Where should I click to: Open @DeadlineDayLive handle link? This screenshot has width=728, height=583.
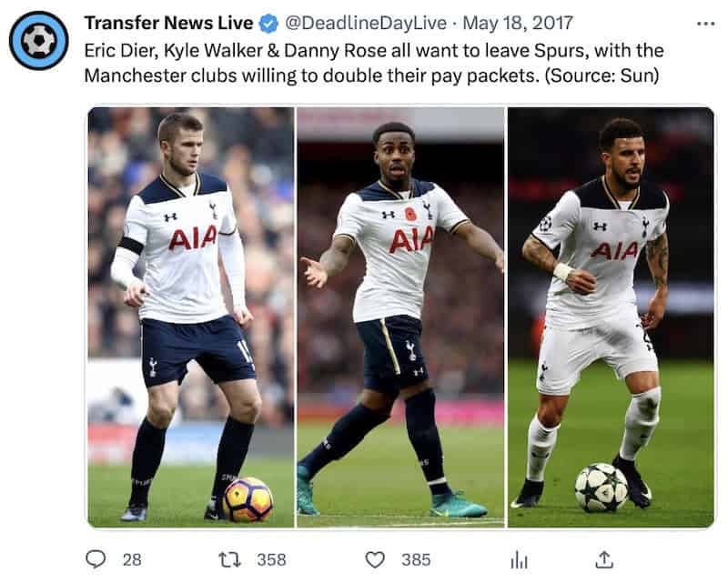[x=366, y=23]
